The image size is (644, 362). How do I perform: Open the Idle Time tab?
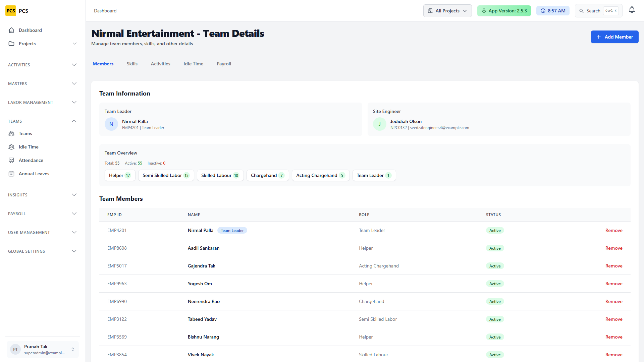point(194,64)
